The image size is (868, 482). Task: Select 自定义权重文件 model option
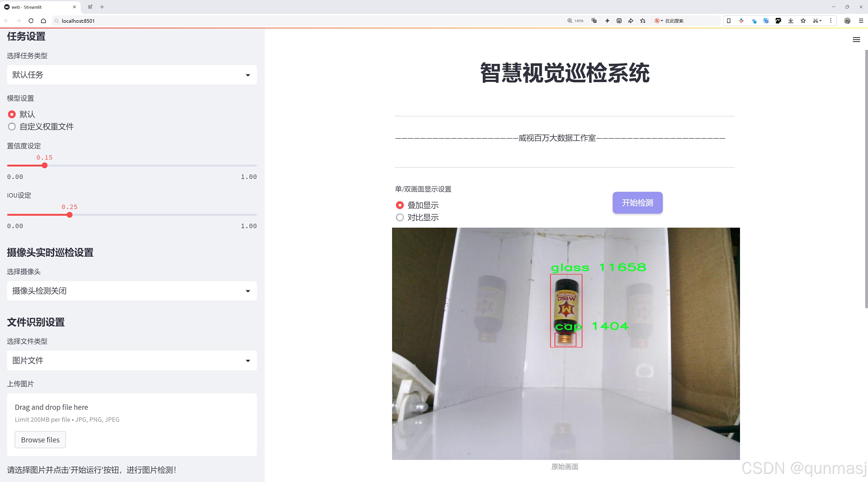tap(12, 127)
